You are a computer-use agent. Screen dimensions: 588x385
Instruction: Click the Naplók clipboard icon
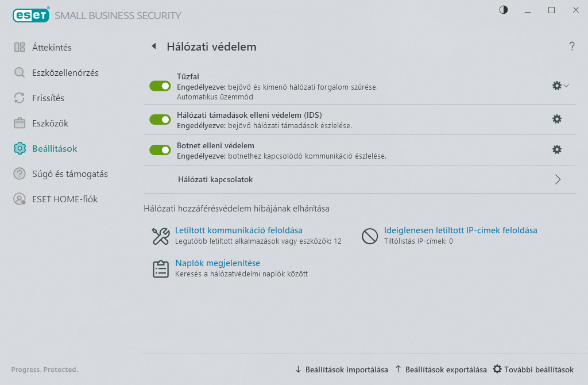(161, 269)
